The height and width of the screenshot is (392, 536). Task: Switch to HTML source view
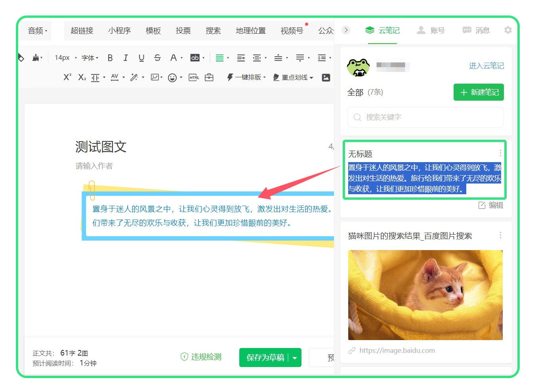(x=194, y=77)
